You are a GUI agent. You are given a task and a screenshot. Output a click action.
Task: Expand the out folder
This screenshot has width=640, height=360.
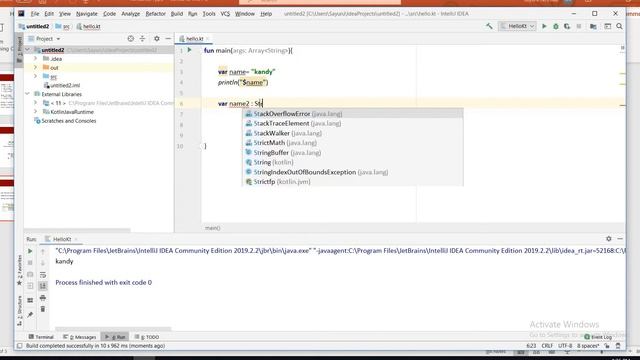(x=36, y=67)
